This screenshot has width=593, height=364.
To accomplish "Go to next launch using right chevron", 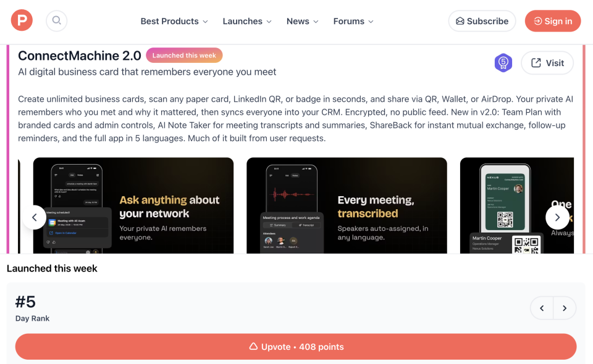I will [565, 308].
